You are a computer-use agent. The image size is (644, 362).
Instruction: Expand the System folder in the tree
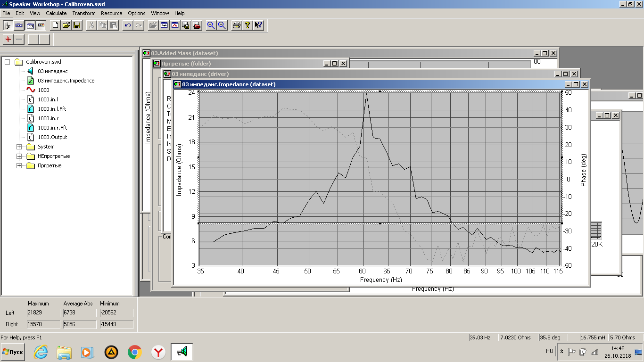tap(19, 147)
